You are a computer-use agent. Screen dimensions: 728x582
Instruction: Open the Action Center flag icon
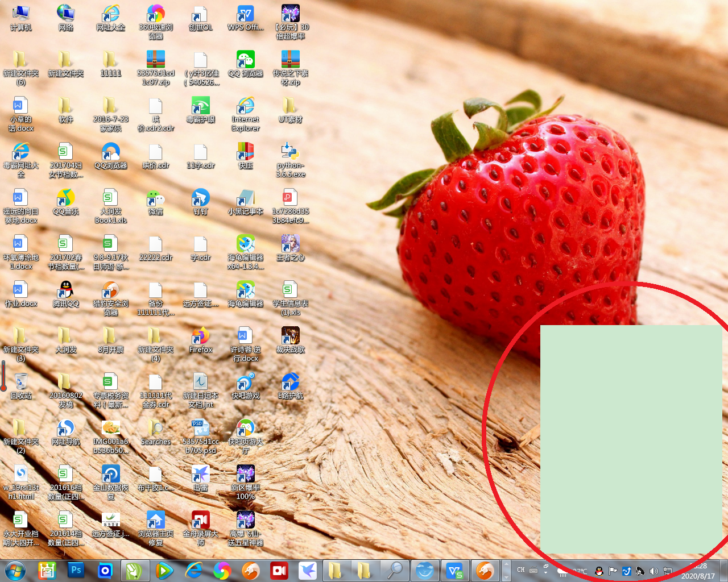(x=613, y=571)
